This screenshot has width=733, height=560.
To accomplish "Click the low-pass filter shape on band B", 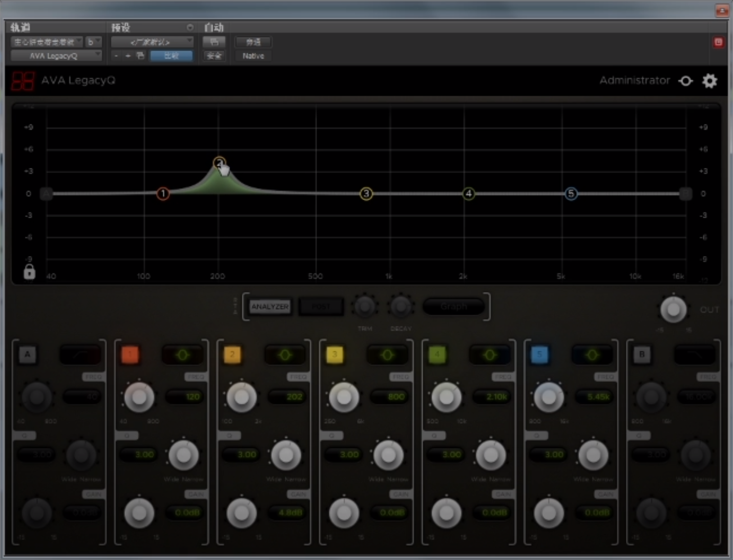I will pos(694,355).
